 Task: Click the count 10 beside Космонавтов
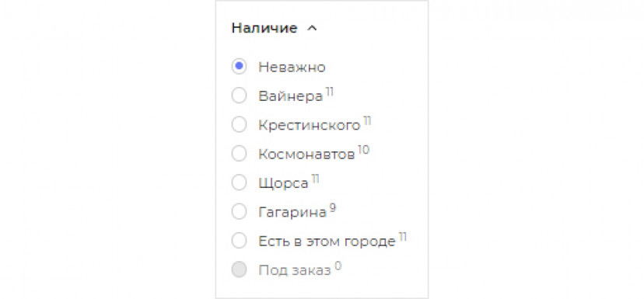363,150
